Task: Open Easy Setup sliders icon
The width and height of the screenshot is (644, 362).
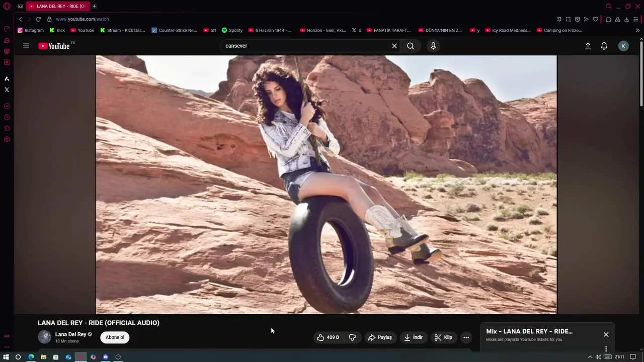Action: click(635, 19)
